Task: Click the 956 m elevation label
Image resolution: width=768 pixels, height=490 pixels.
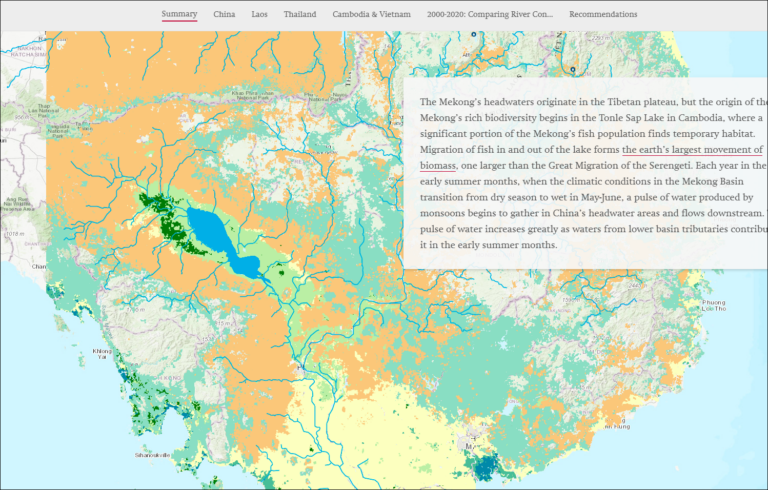Action: point(22,118)
